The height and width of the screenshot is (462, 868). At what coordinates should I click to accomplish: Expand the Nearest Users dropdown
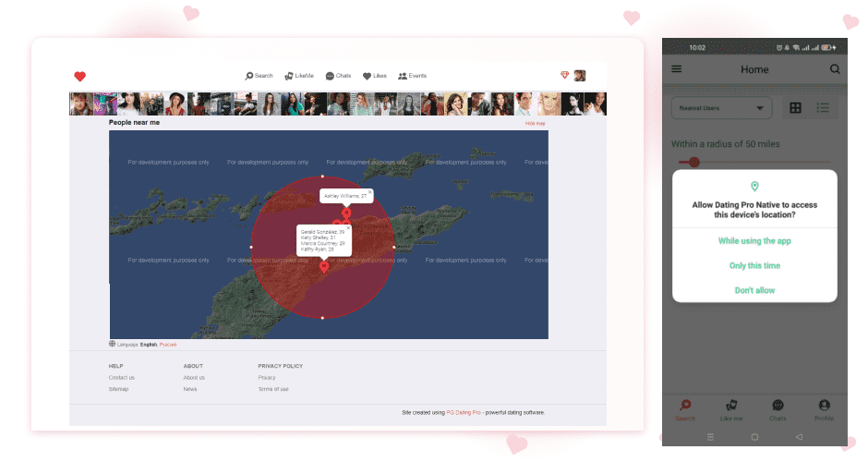(x=721, y=108)
